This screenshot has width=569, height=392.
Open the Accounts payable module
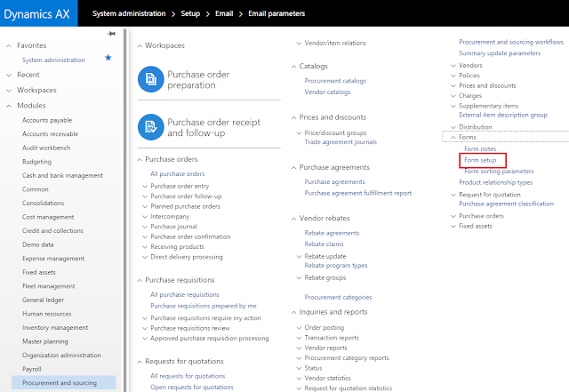point(47,120)
